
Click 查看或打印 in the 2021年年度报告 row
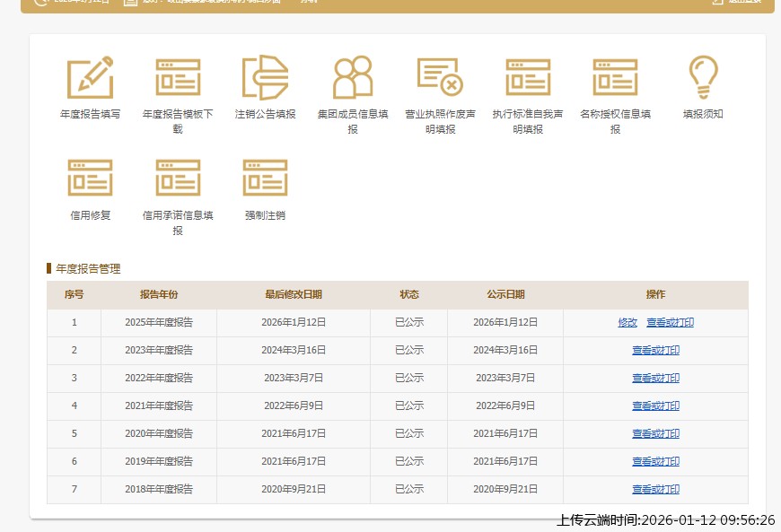pos(655,406)
